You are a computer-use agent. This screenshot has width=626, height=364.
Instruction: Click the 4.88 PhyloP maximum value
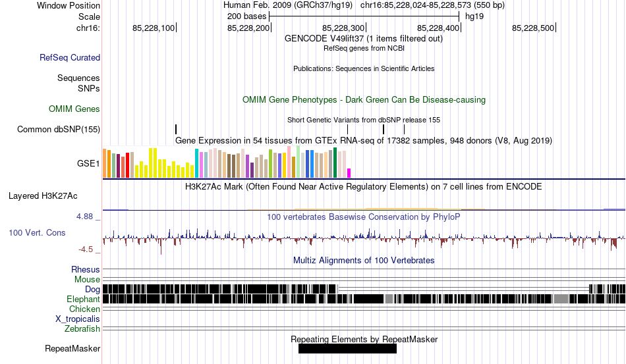coord(84,217)
